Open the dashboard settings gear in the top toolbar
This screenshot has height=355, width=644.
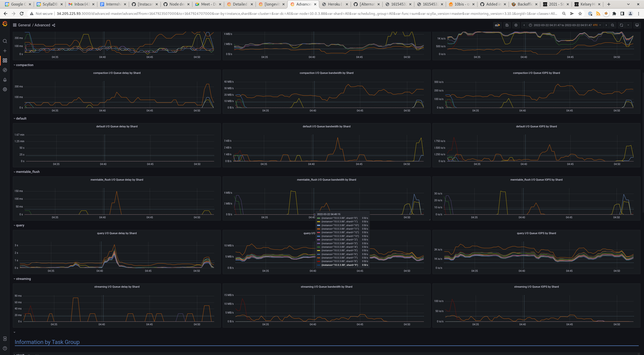[516, 25]
